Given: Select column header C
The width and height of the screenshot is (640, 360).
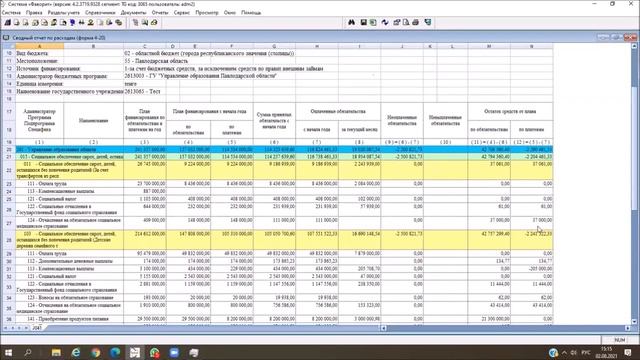Looking at the screenshot, I should click(144, 46).
